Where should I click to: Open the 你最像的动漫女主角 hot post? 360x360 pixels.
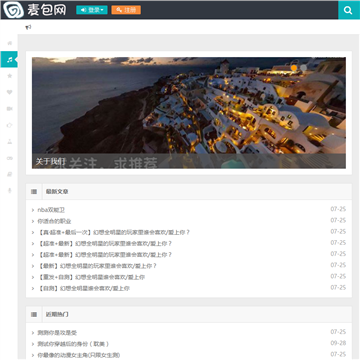point(79,355)
